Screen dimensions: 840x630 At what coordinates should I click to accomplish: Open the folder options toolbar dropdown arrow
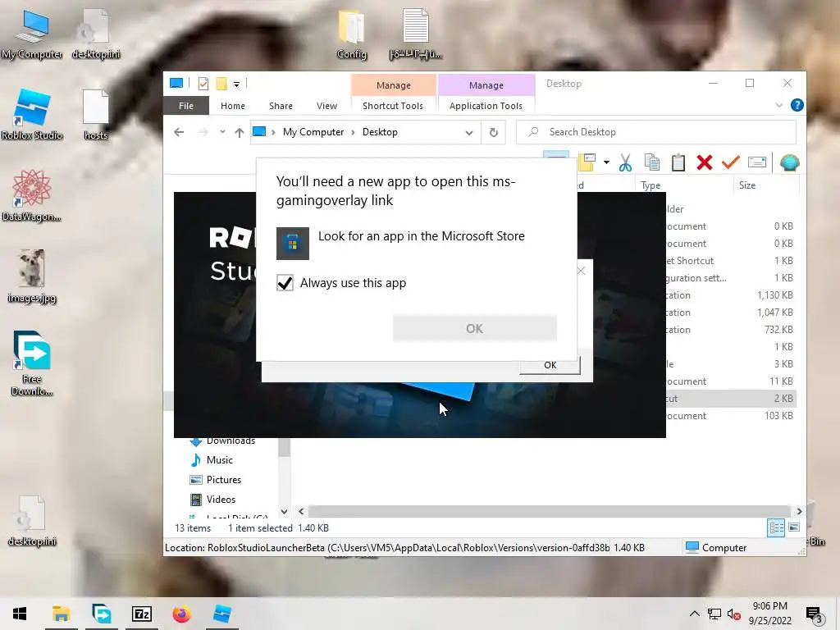coord(606,162)
